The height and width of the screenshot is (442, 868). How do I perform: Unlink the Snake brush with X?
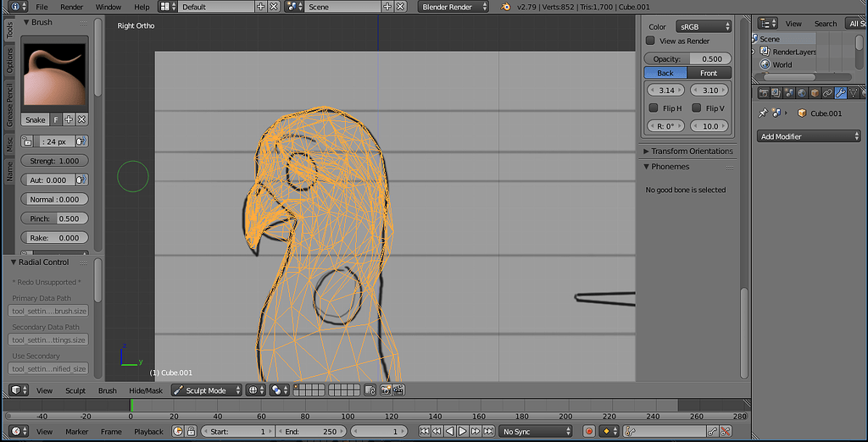[81, 119]
